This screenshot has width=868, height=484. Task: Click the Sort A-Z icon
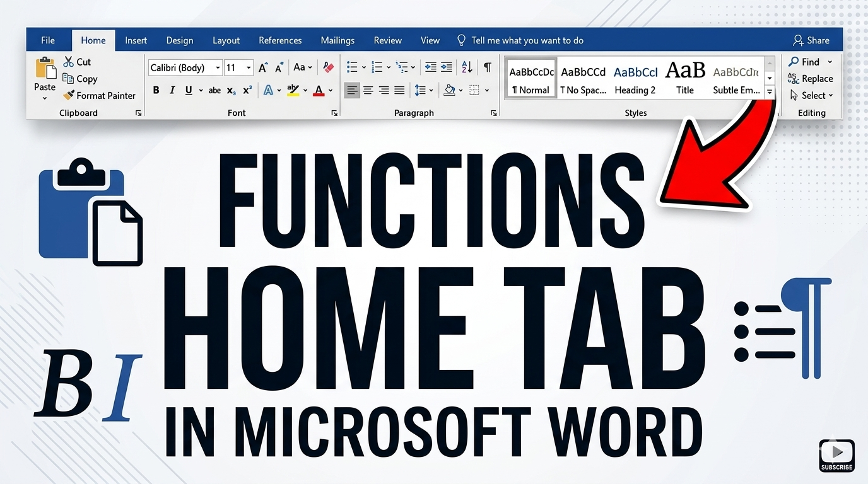pos(467,67)
